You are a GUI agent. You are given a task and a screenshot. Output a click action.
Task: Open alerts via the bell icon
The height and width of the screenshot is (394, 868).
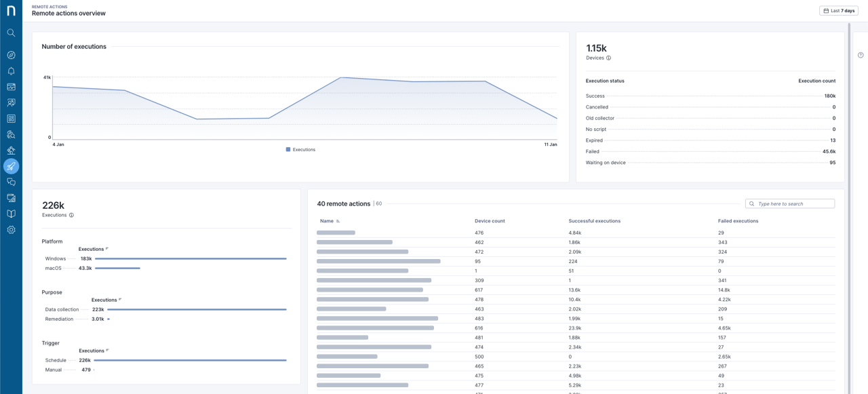point(11,71)
